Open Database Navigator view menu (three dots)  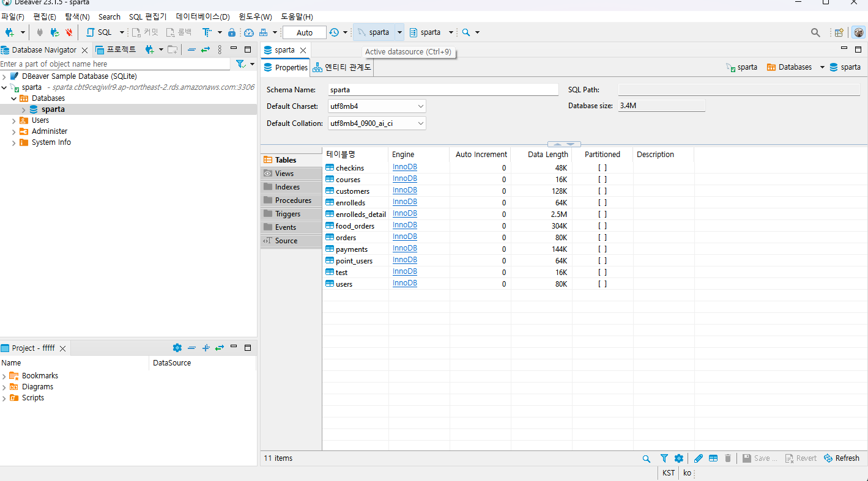tap(220, 50)
